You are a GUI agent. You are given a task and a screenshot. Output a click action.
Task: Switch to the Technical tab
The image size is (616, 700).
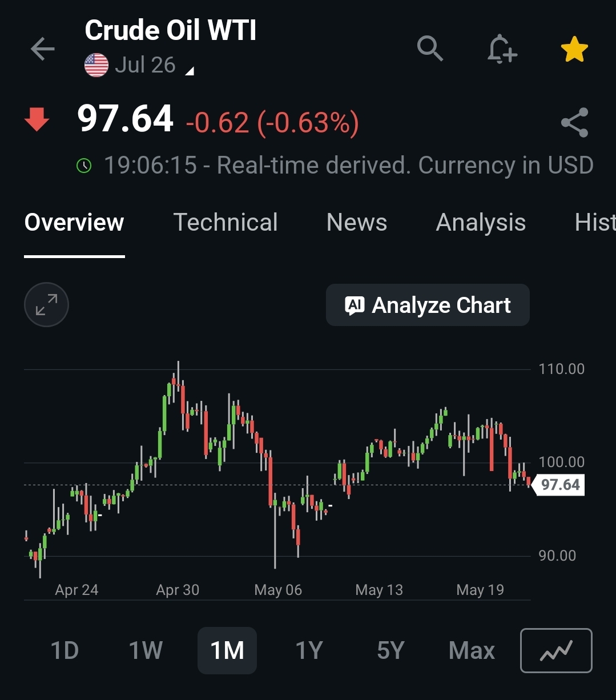pos(226,222)
